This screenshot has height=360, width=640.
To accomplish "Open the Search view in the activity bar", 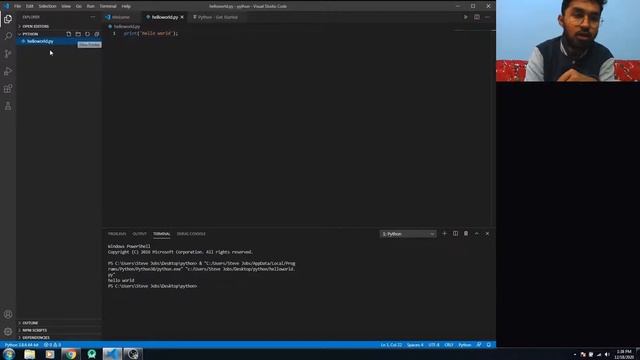I will (8, 36).
